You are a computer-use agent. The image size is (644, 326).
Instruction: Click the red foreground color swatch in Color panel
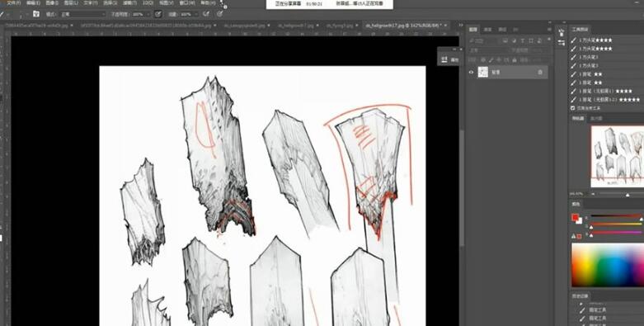(x=575, y=217)
